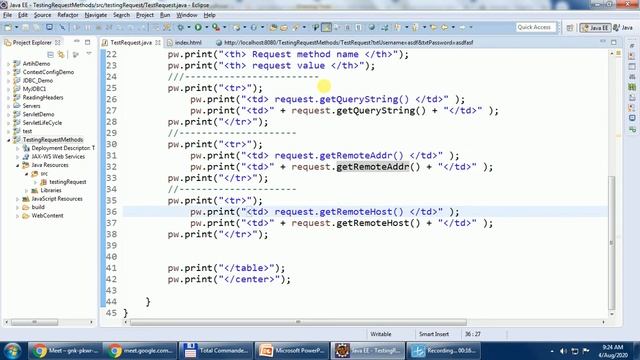Click the editor vertical scrollbar thumb
This screenshot has height=360, width=640.
click(x=611, y=242)
